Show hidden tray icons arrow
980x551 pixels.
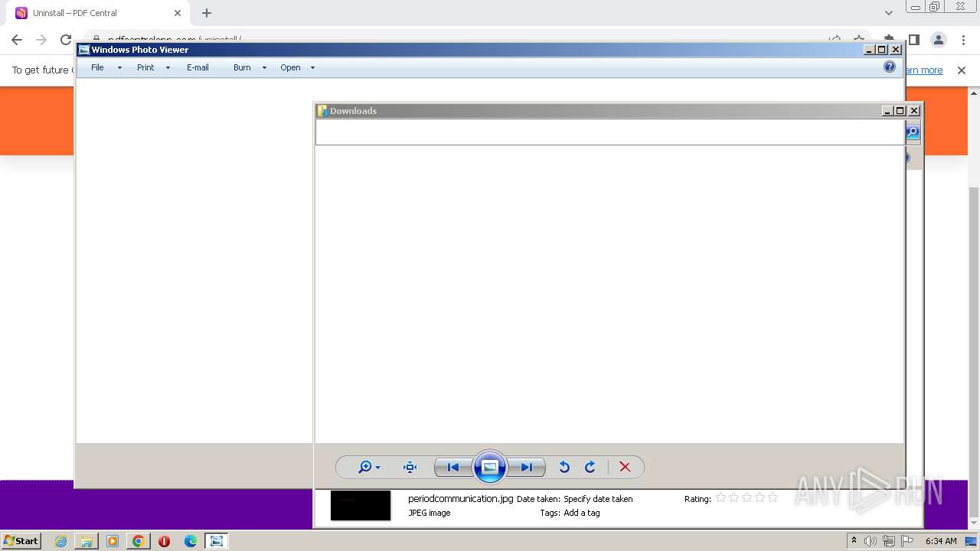854,541
